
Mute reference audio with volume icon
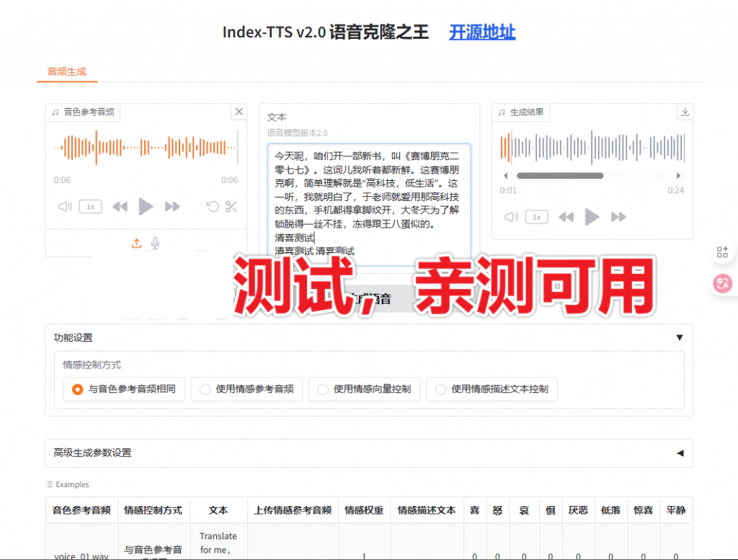[65, 207]
